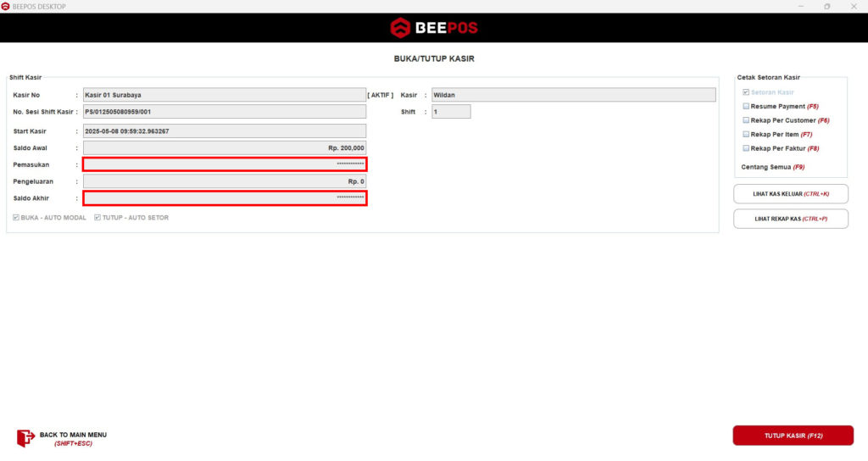Restore the BEEPOS Desktop window size

point(827,7)
